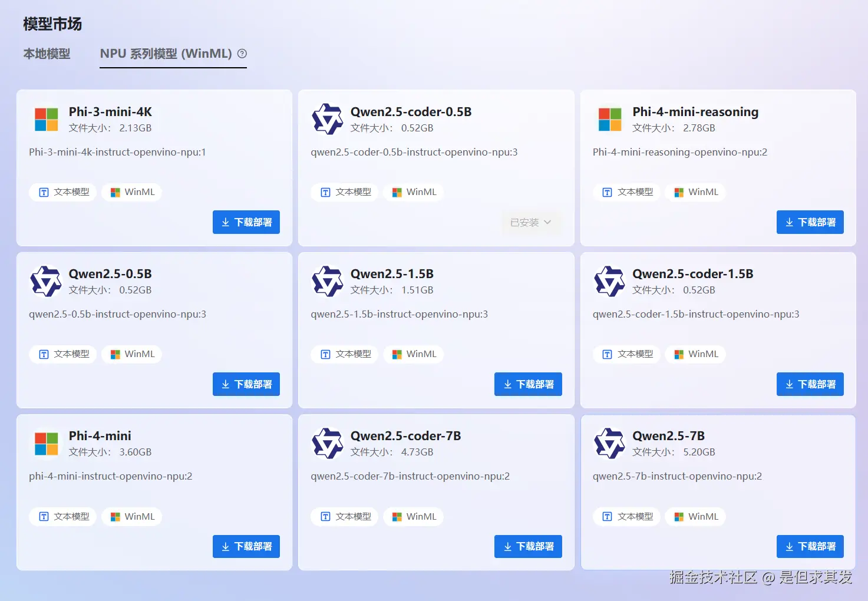868x601 pixels.
Task: Click the Qwen logo on Qwen2.5-7B card
Action: coord(609,443)
